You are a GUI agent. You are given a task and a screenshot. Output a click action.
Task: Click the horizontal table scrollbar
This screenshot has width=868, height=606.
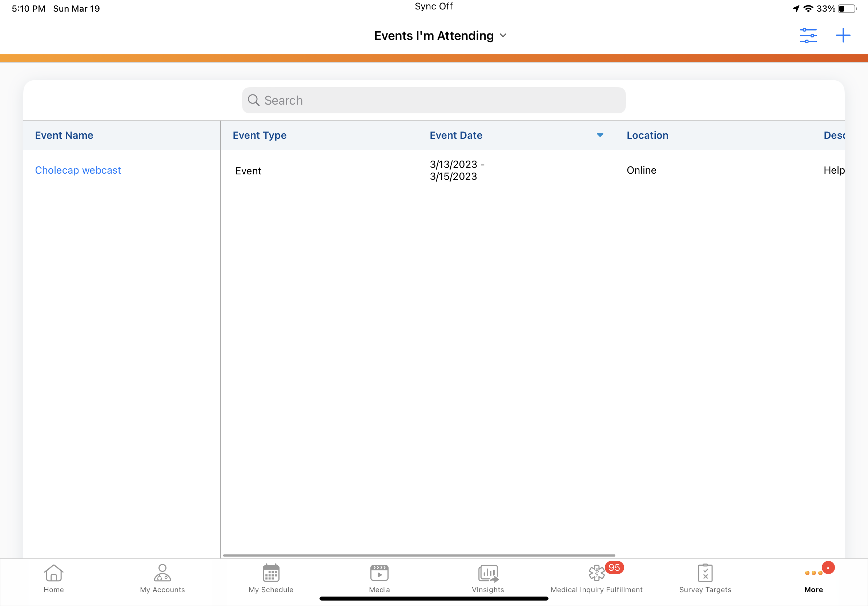(x=419, y=555)
